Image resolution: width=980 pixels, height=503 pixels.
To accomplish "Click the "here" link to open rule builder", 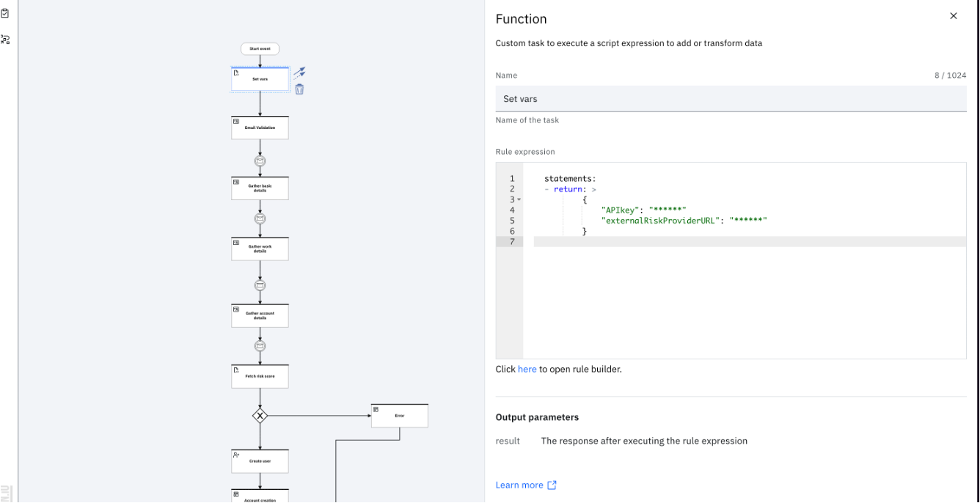I will click(527, 370).
